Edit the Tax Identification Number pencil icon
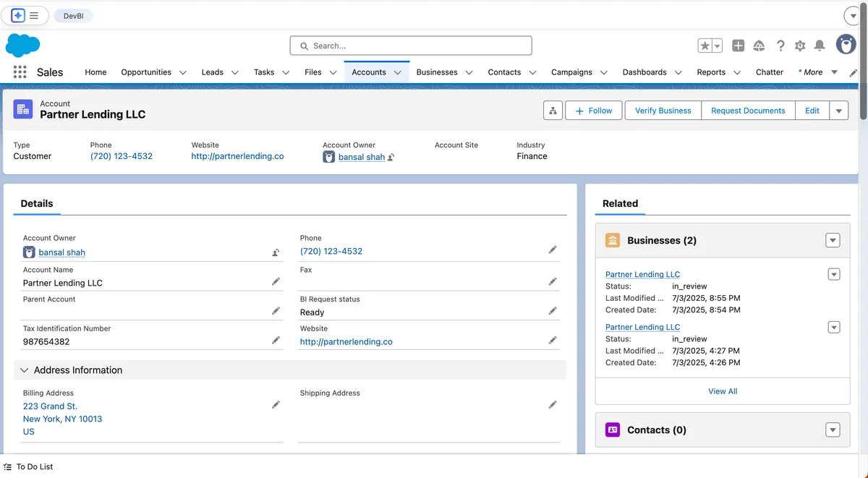 (x=276, y=340)
